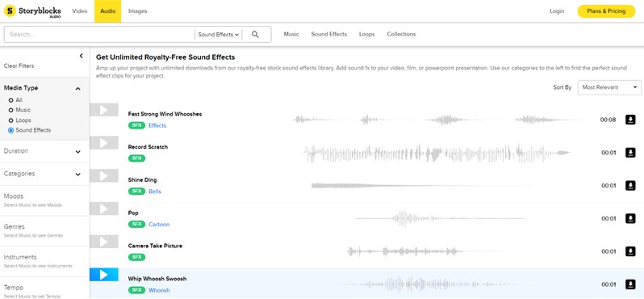The image size is (644, 299).
Task: Download the Fast Strong Wind Whooshes clip
Action: tap(630, 120)
